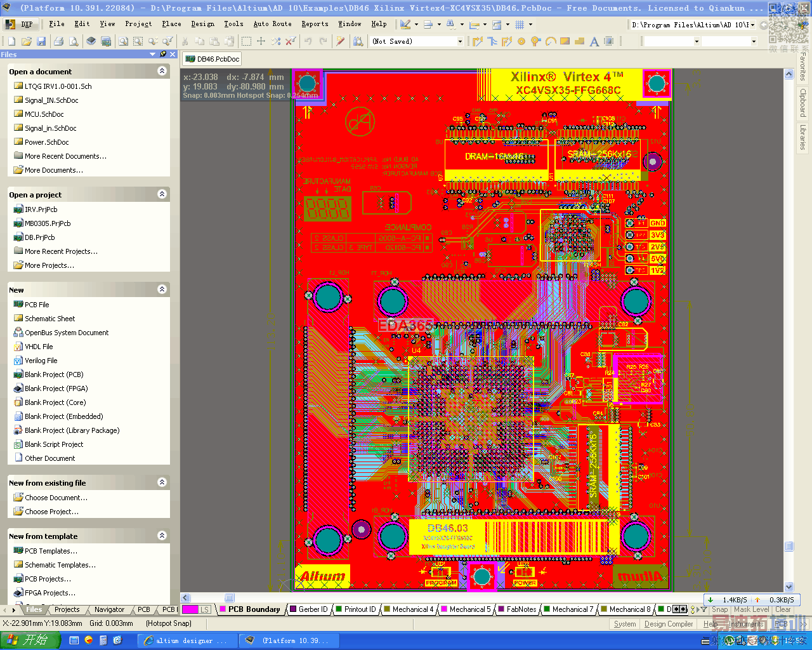Viewport: 812px width, 650px height.
Task: Switch to the Projects panel tab
Action: point(67,609)
